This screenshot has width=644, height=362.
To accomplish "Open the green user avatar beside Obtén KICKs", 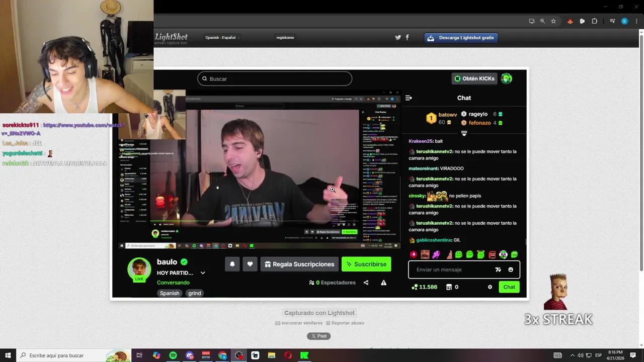I will tap(506, 78).
